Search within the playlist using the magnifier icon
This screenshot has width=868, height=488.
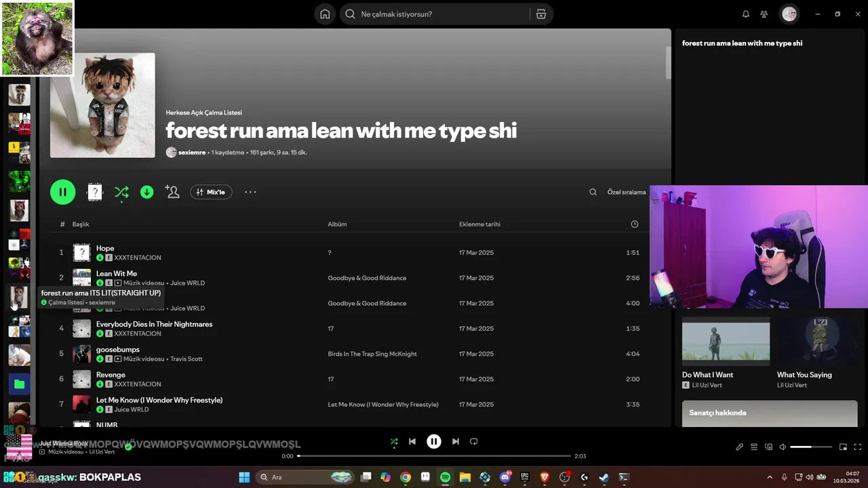pos(593,192)
